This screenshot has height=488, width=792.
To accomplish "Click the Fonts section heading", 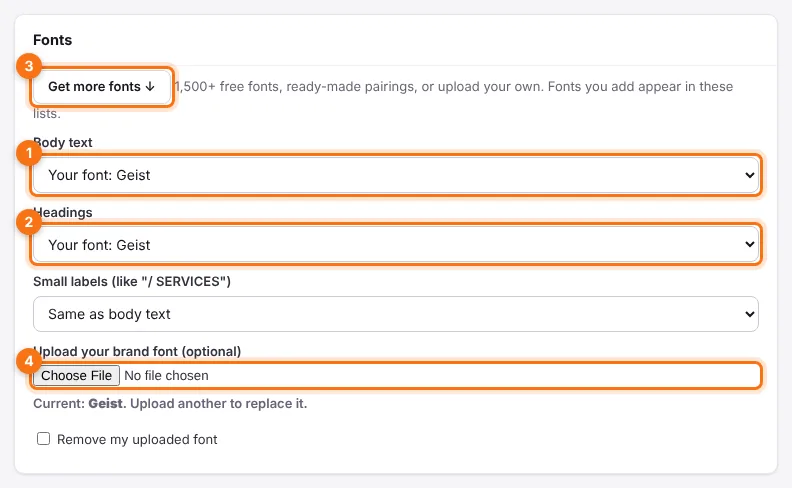I will point(53,40).
